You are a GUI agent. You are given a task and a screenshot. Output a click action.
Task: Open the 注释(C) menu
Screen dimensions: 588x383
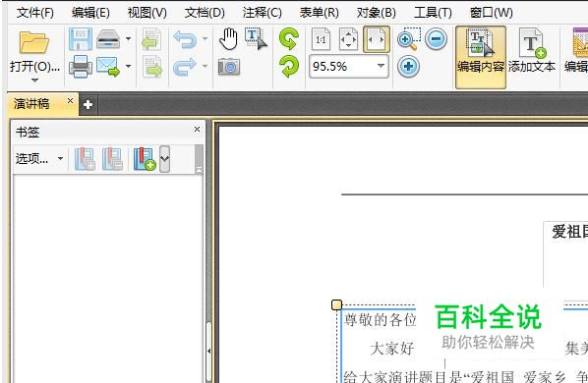262,13
